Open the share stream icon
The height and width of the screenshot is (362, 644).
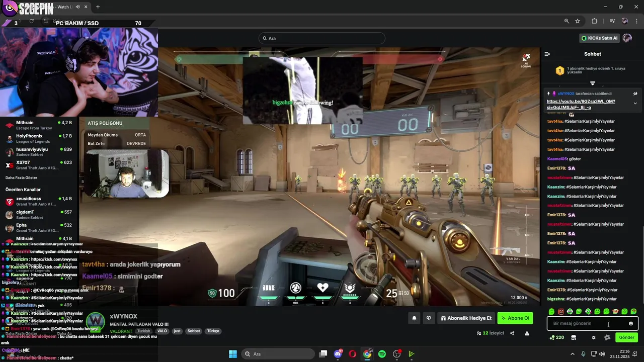point(512,333)
